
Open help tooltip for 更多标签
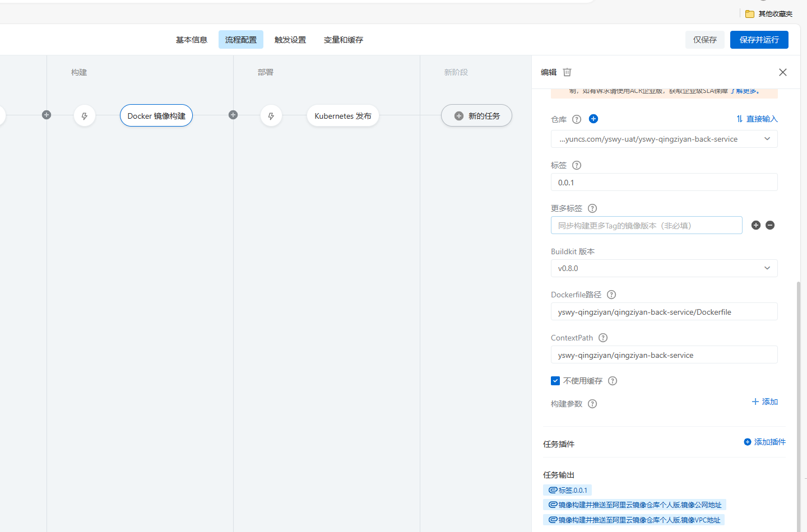pyautogui.click(x=592, y=208)
